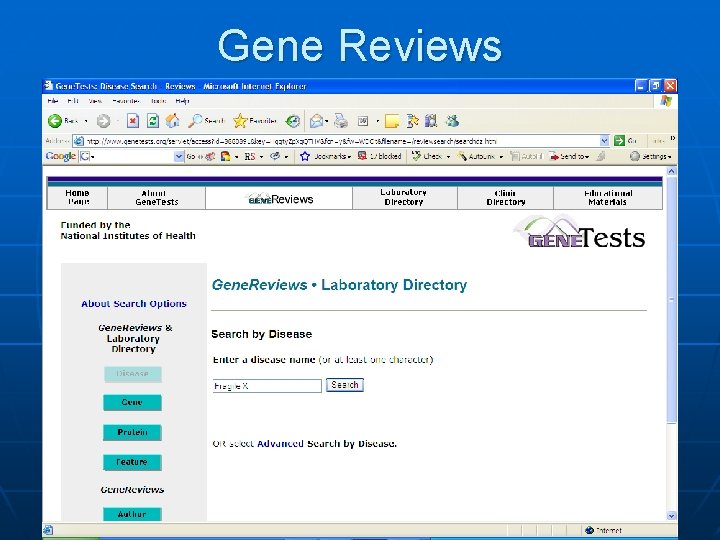Screen dimensions: 720x540
Task: Open the Edit menu
Action: point(73,101)
